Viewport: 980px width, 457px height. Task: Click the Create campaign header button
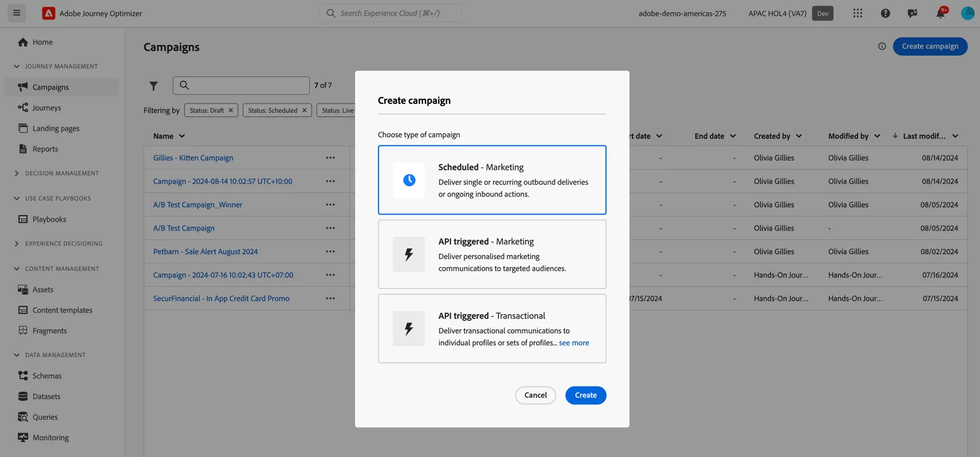[x=930, y=46]
